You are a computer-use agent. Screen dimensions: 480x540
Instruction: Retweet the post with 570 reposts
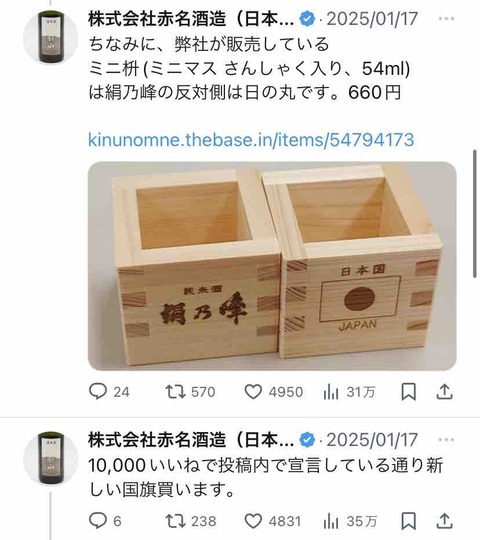pyautogui.click(x=190, y=392)
